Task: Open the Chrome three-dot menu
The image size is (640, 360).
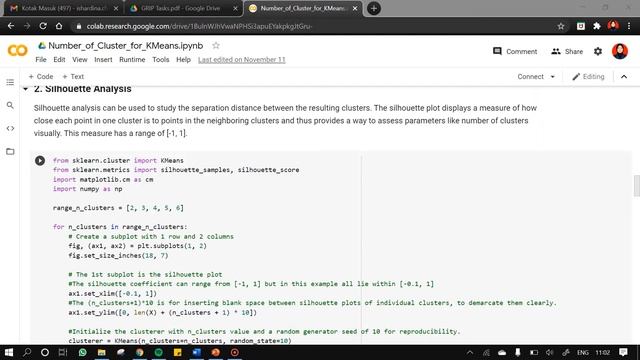Action: (x=629, y=26)
